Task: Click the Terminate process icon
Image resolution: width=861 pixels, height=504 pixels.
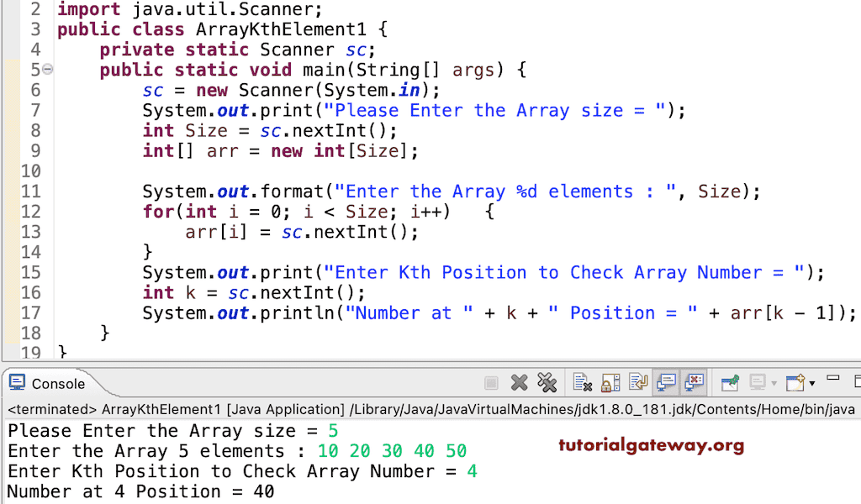Action: coord(490,382)
